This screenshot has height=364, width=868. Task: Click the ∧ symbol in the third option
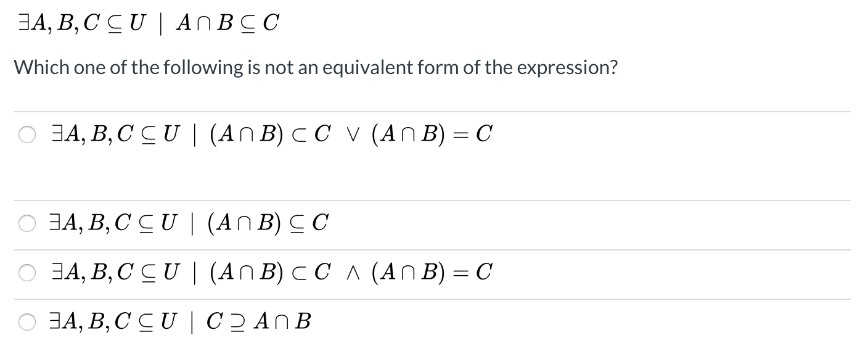click(x=353, y=271)
